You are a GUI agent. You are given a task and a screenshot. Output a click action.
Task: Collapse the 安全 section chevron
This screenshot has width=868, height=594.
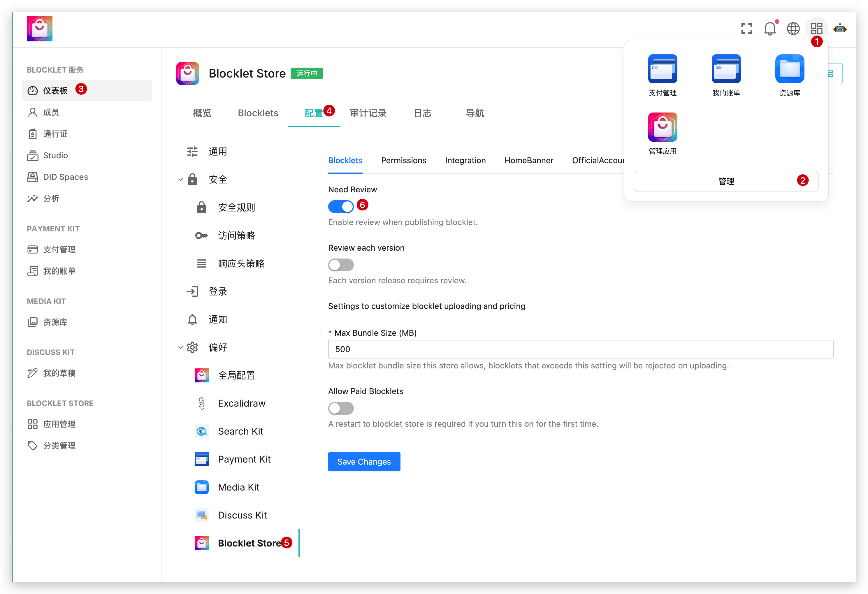point(181,180)
